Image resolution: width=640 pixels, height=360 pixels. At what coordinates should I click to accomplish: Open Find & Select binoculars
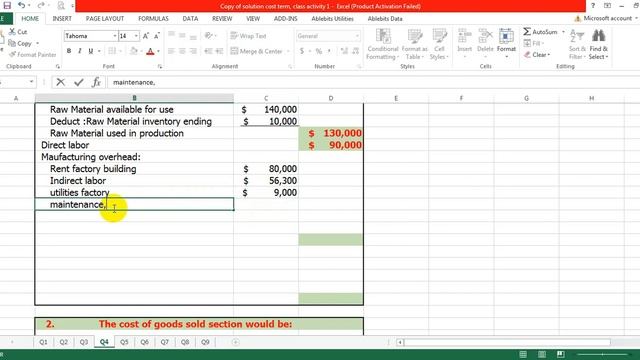click(598, 44)
